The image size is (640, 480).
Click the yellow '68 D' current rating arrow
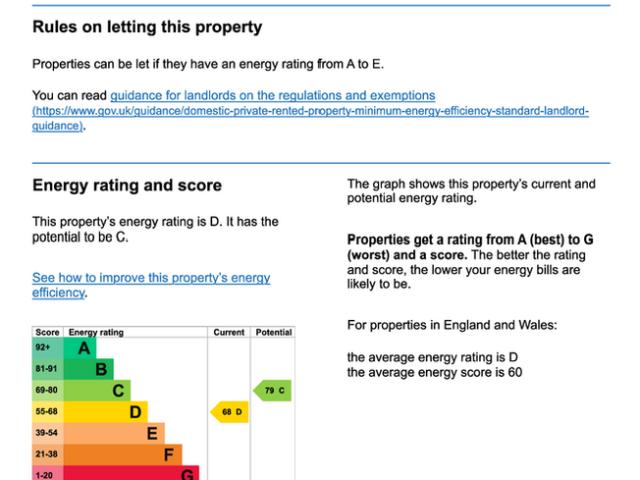pos(229,411)
